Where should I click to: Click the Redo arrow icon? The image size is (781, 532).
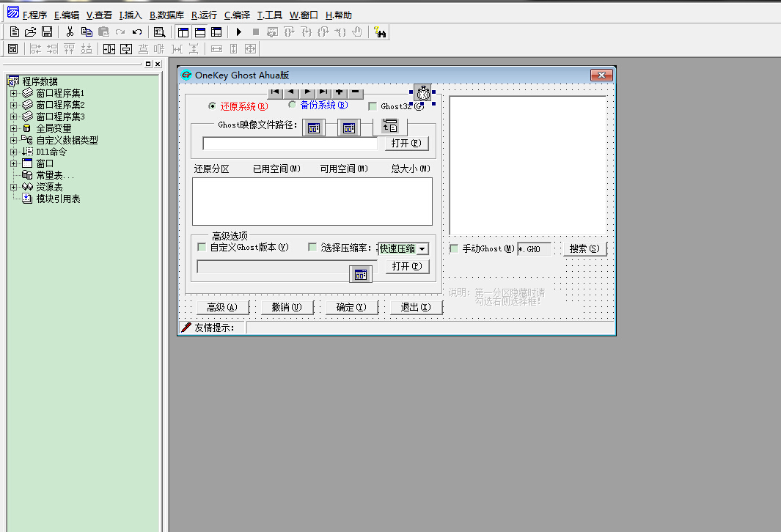point(120,32)
